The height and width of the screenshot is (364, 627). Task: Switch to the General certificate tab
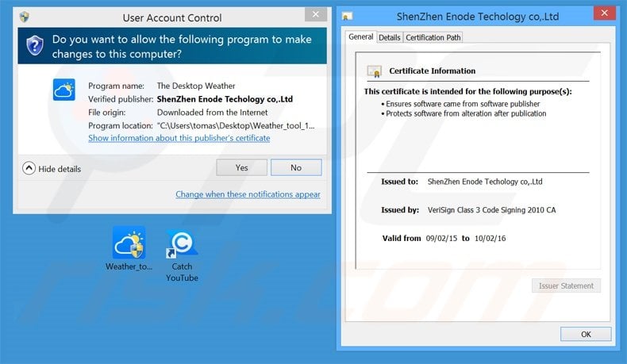tap(360, 36)
